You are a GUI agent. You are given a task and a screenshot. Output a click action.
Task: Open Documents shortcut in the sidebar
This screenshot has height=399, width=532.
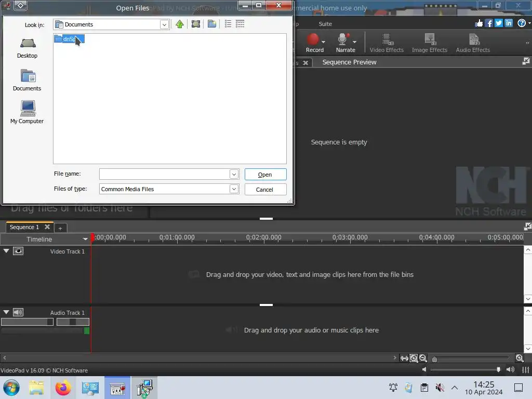[x=27, y=80]
